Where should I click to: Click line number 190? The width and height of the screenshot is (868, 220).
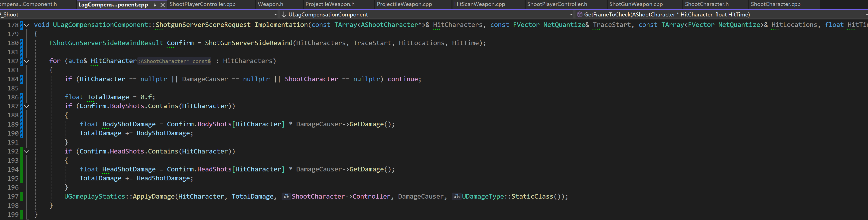[x=13, y=133]
